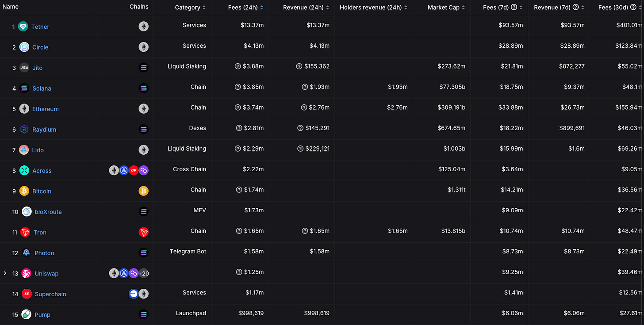Open the Raydium protocol page
Image resolution: width=644 pixels, height=325 pixels.
point(44,130)
